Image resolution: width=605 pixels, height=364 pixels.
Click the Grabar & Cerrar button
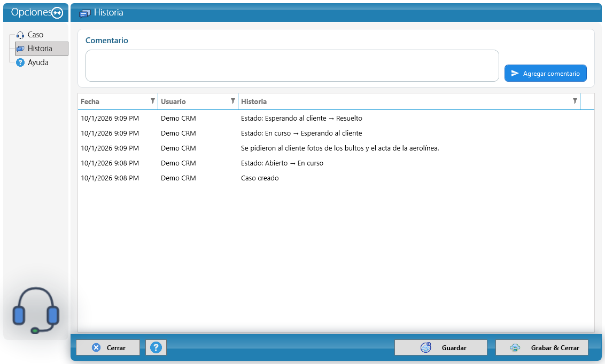tap(542, 347)
